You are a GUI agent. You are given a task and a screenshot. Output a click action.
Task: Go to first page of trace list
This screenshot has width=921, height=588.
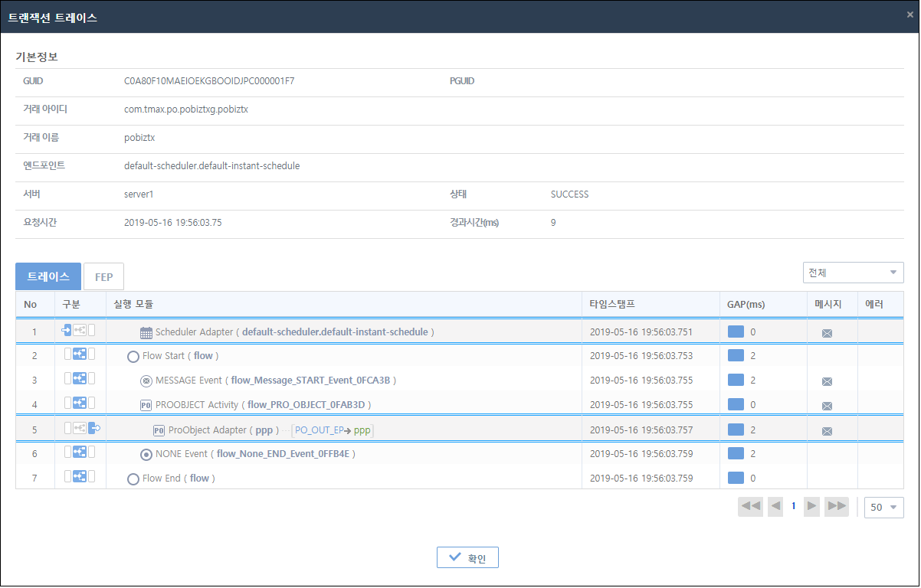(x=751, y=506)
